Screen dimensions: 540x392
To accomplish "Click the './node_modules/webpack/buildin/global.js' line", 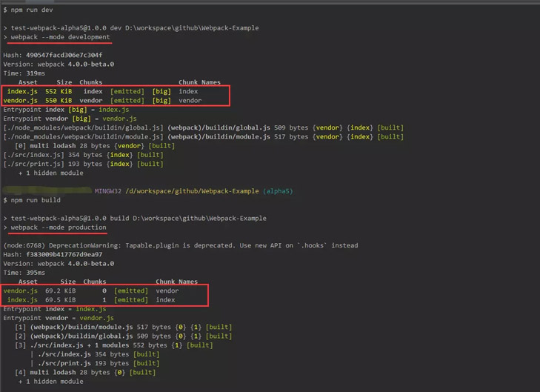I will [204, 127].
